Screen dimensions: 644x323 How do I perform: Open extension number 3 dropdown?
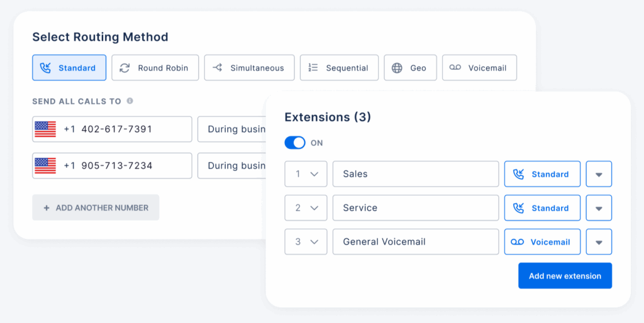pos(306,242)
